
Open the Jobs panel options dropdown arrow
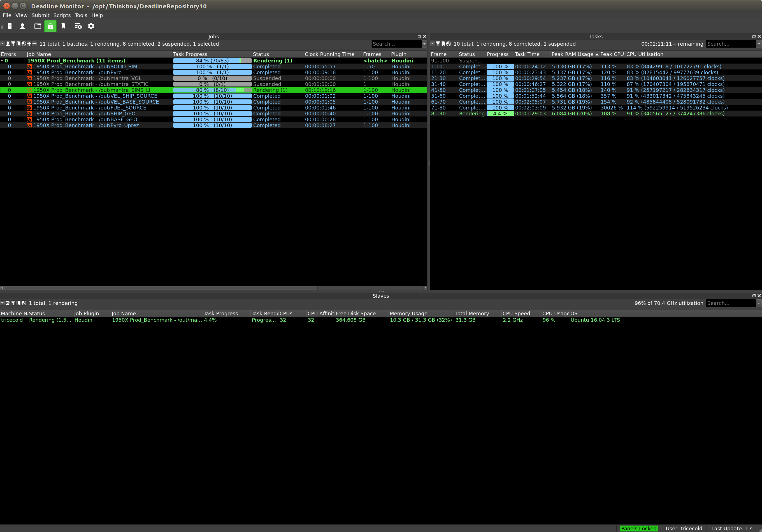[x=2, y=44]
